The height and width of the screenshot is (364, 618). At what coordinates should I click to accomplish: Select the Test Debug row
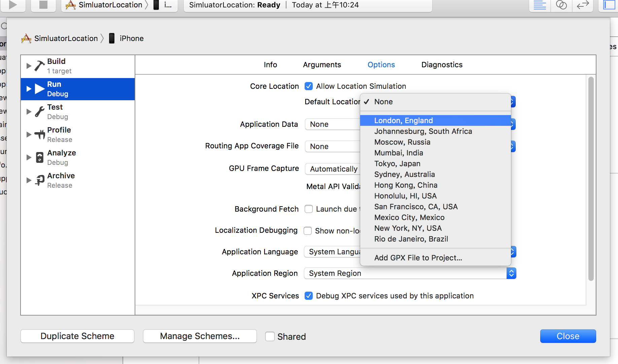pos(78,112)
